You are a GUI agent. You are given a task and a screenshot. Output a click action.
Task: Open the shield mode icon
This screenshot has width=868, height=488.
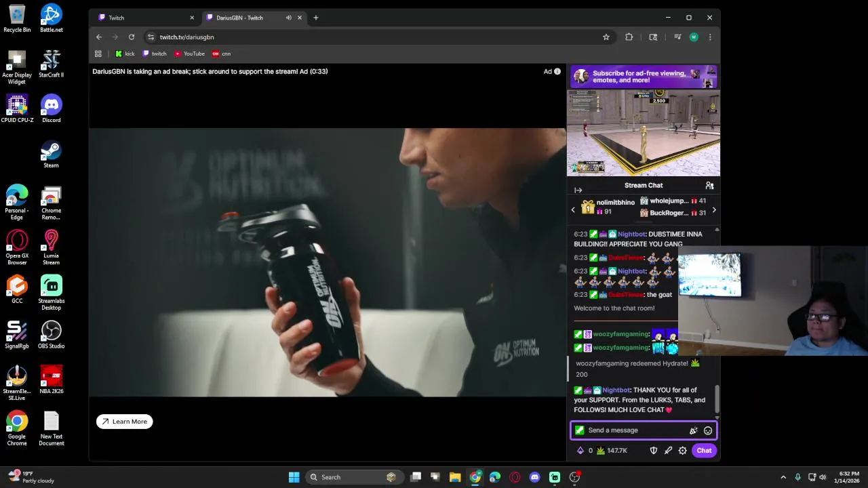(654, 451)
